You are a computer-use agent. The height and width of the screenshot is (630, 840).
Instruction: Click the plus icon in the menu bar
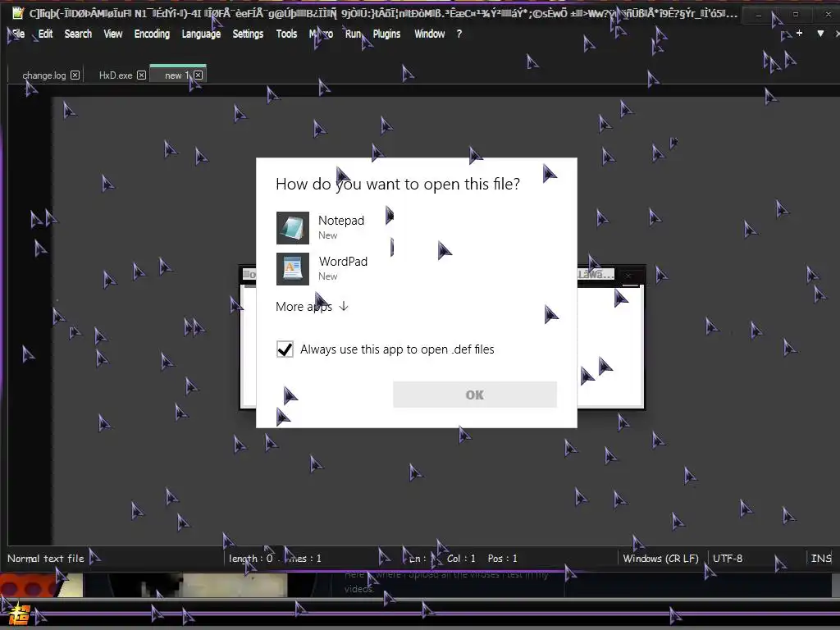(799, 33)
